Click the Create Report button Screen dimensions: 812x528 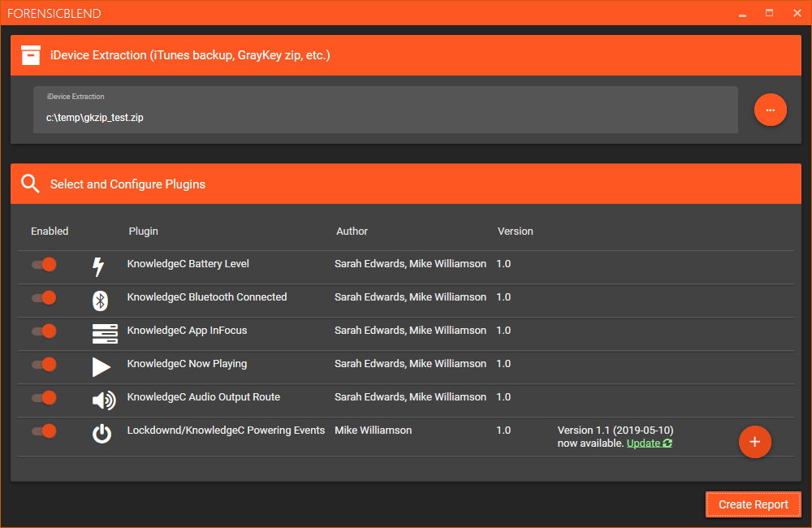tap(753, 504)
